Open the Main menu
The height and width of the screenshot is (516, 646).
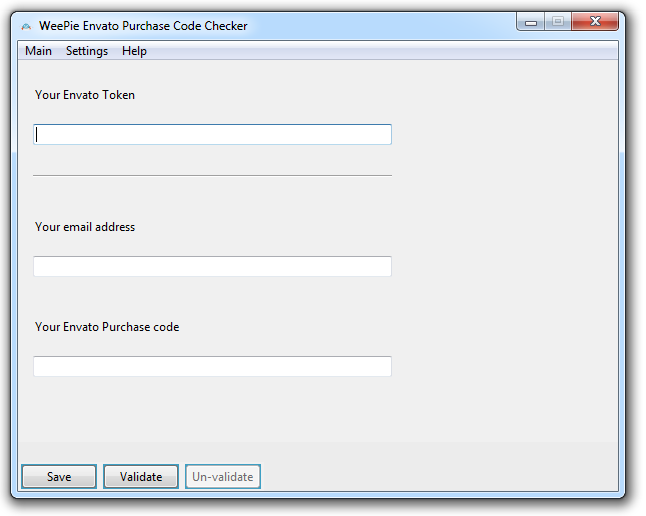point(38,51)
